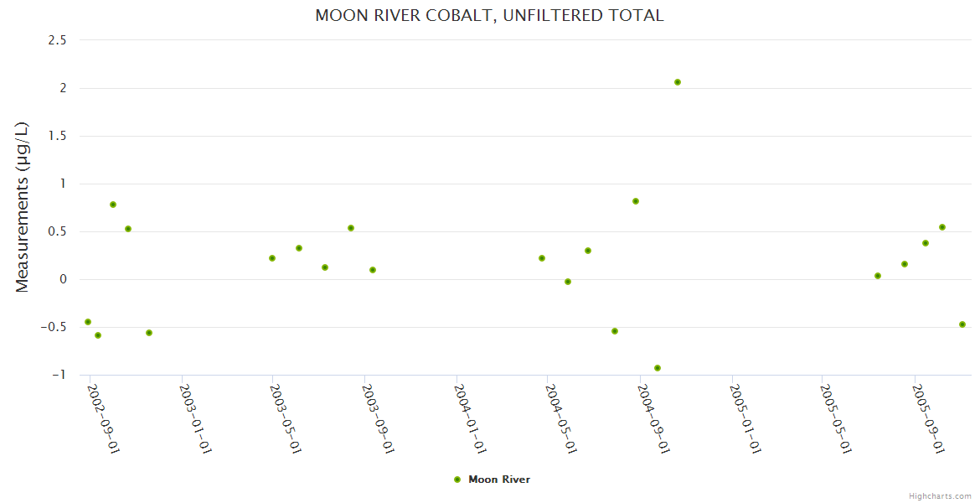Select the highest data point above 2 µg/L
Screen dimensions: 980x503
coord(678,82)
